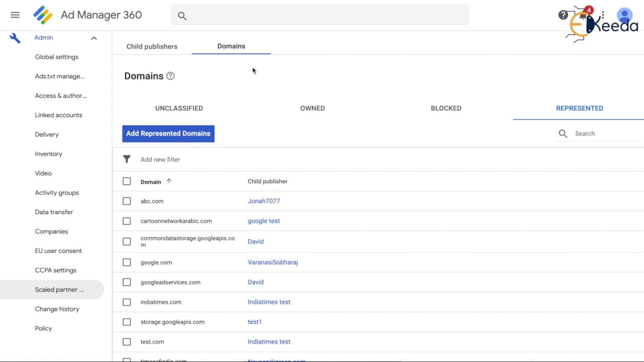The width and height of the screenshot is (644, 362).
Task: Open the hamburger main menu
Action: 15,15
